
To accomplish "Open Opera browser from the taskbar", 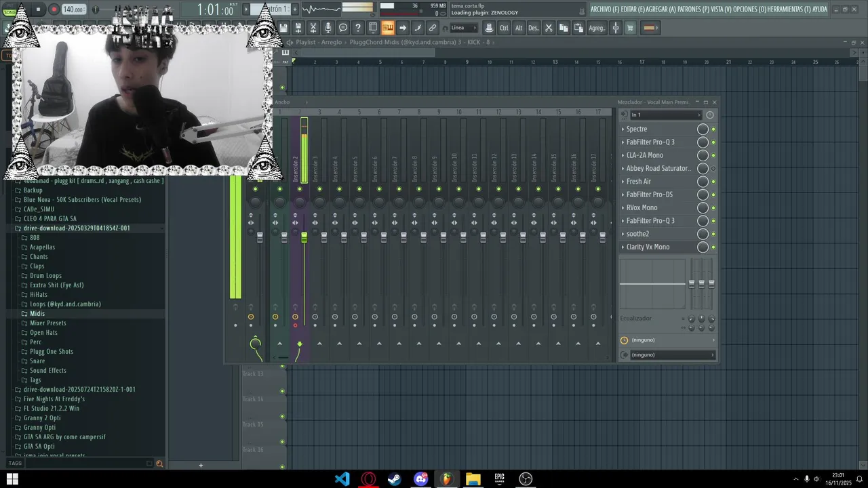I will point(369,479).
